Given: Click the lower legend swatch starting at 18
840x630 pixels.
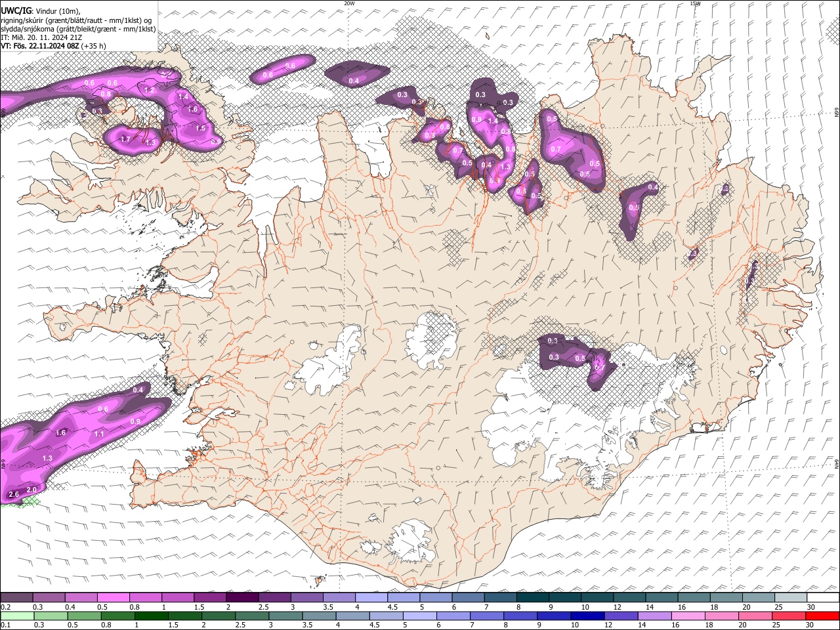Looking at the screenshot, I should point(721,616).
